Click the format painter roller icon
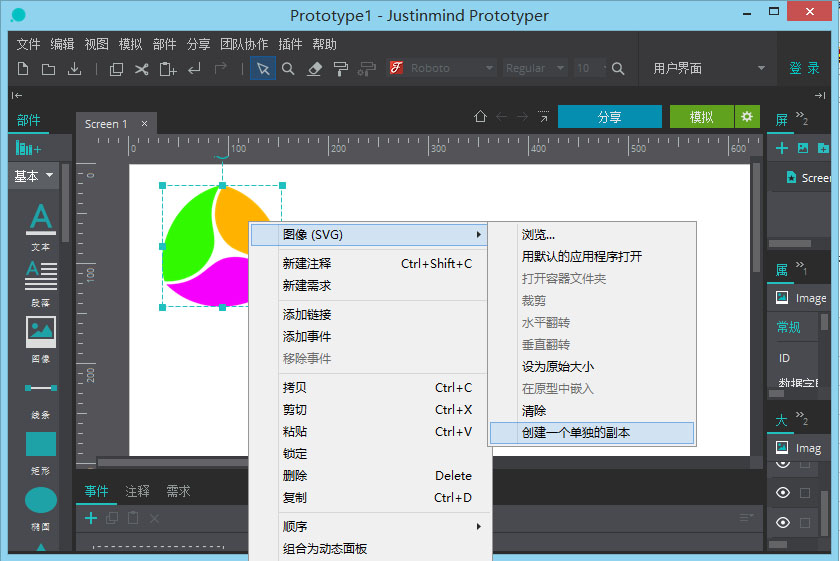 tap(340, 68)
